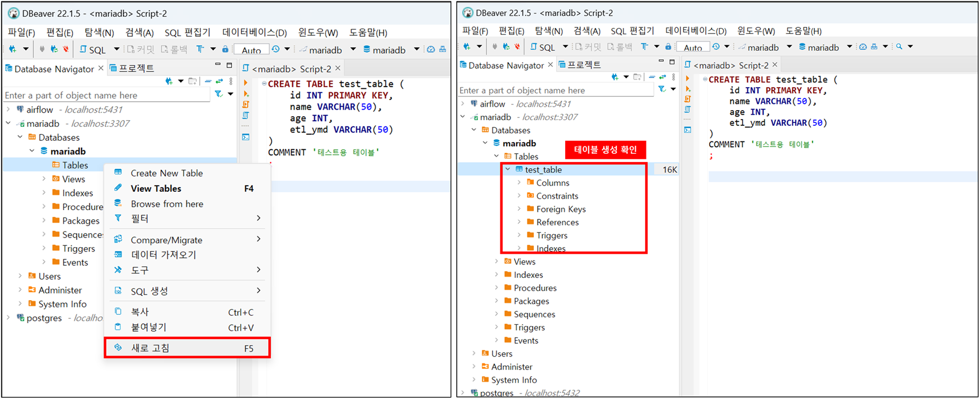Click transaction log clock icon in left window toolbar

[276, 49]
